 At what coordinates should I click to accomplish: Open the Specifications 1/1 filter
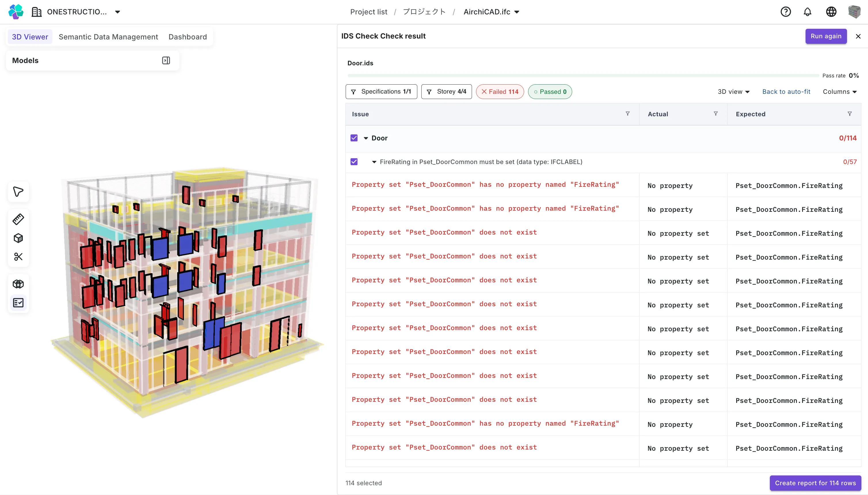tap(381, 92)
